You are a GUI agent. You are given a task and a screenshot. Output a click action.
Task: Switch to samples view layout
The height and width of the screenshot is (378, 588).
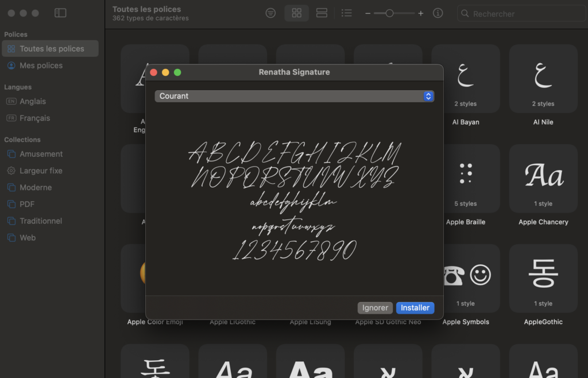tap(322, 13)
